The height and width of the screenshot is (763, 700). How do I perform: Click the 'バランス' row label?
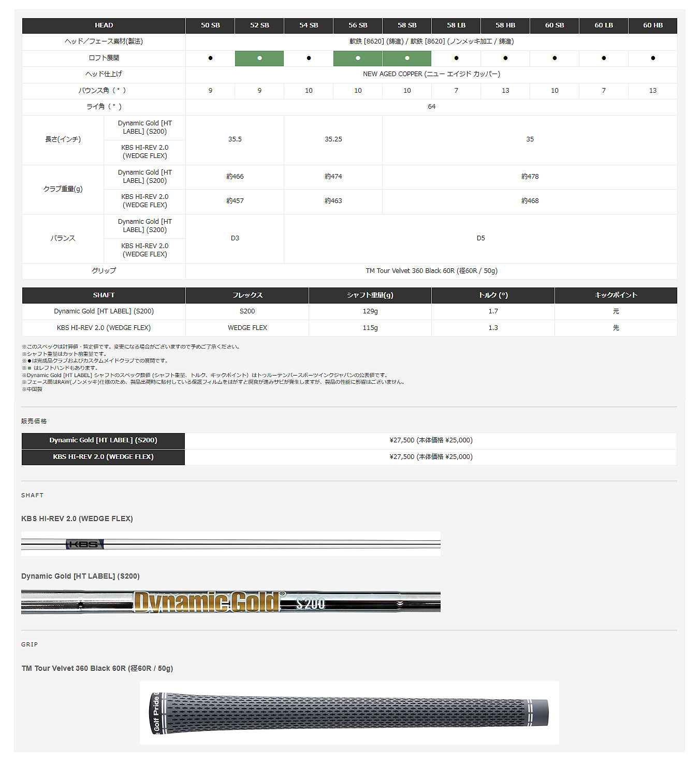[x=63, y=238]
